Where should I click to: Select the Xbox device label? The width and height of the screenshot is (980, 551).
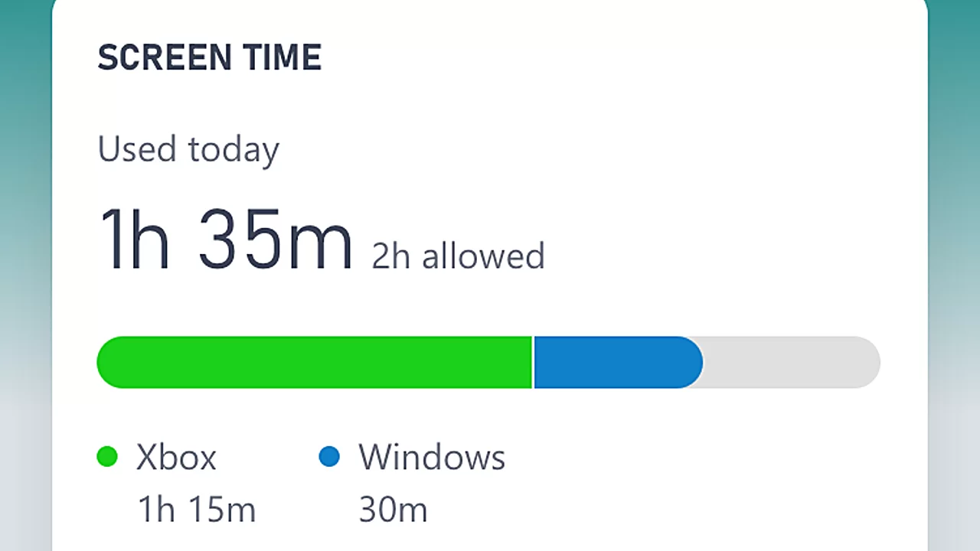[177, 458]
